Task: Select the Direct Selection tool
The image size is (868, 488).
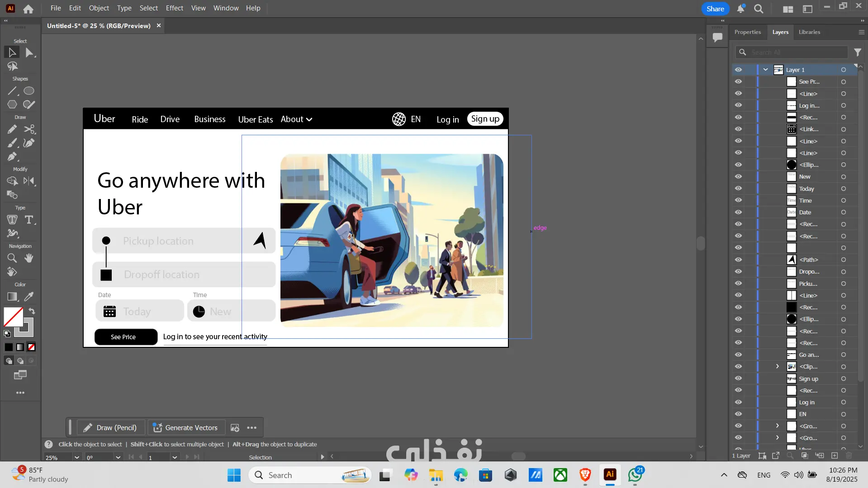Action: (x=29, y=52)
